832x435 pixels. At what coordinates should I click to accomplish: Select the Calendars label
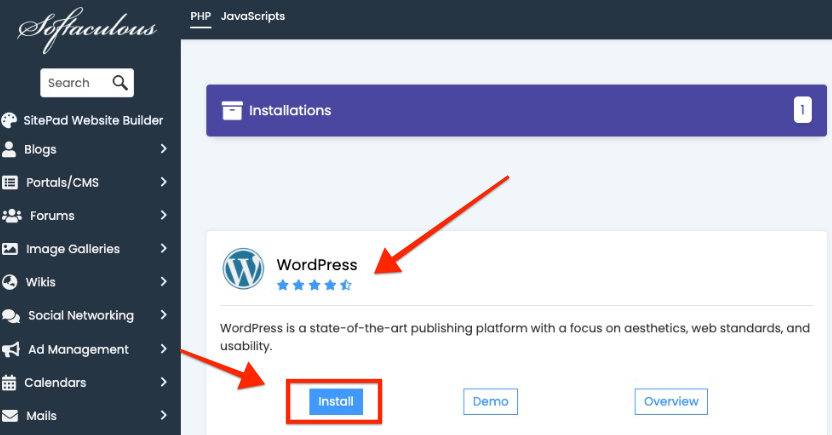55,382
